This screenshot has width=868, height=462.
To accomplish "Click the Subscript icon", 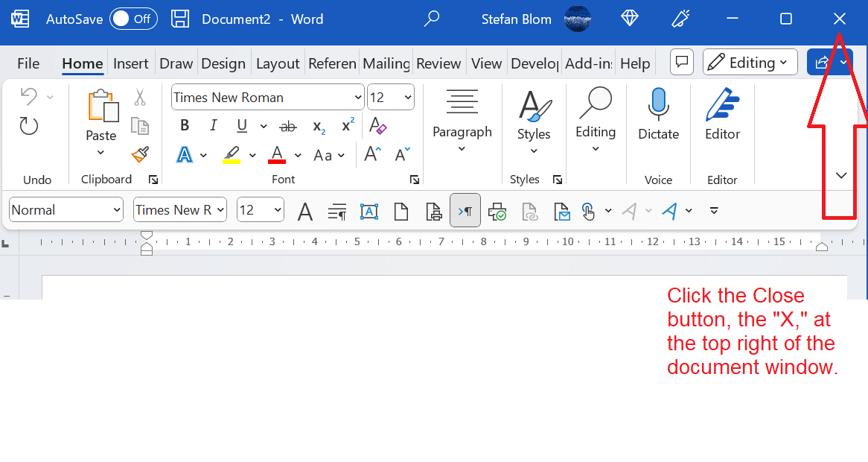I will pos(318,127).
